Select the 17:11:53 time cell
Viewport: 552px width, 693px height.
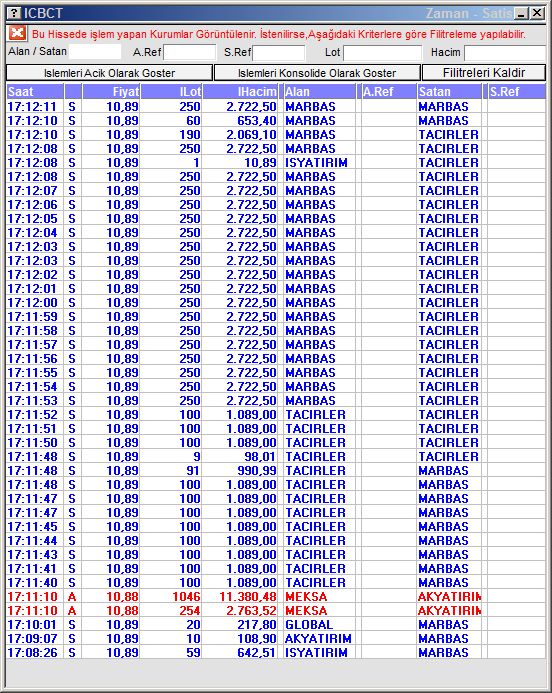(35, 401)
